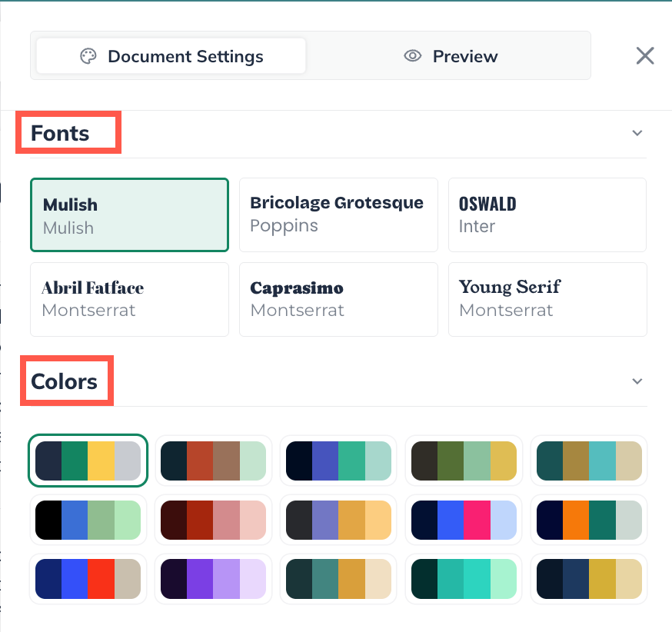The image size is (672, 632).
Task: Click the eye icon beside Preview
Action: click(413, 55)
